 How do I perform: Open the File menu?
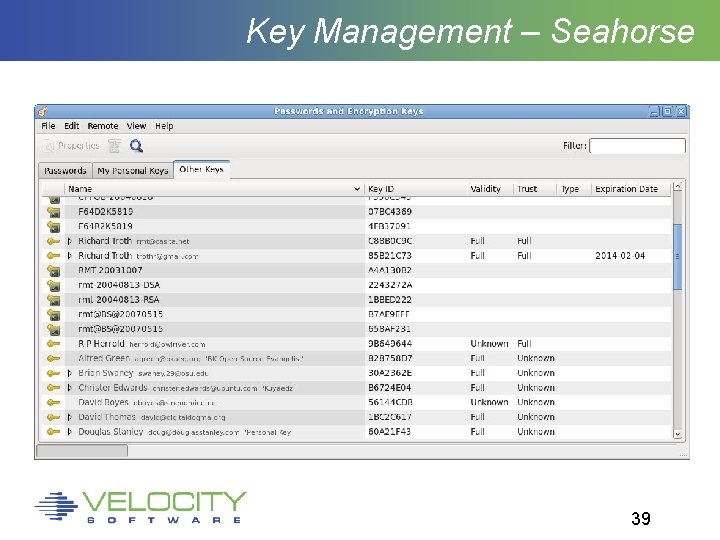pos(48,126)
